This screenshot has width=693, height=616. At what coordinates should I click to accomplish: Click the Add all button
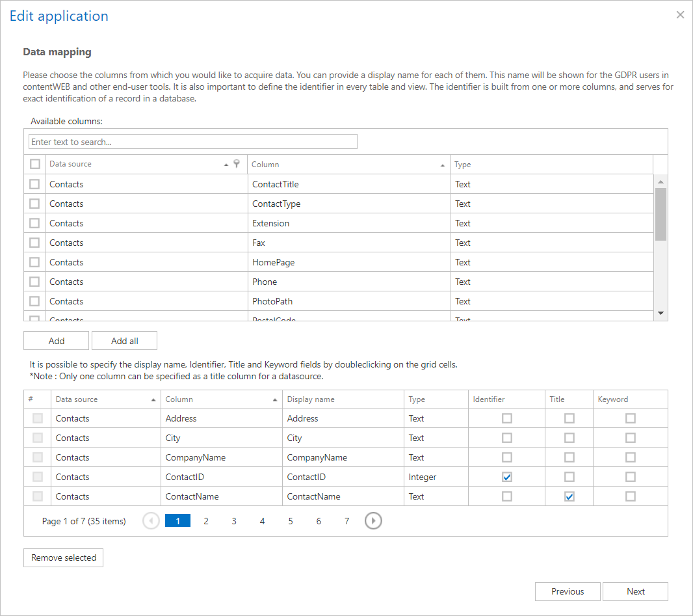click(x=124, y=341)
